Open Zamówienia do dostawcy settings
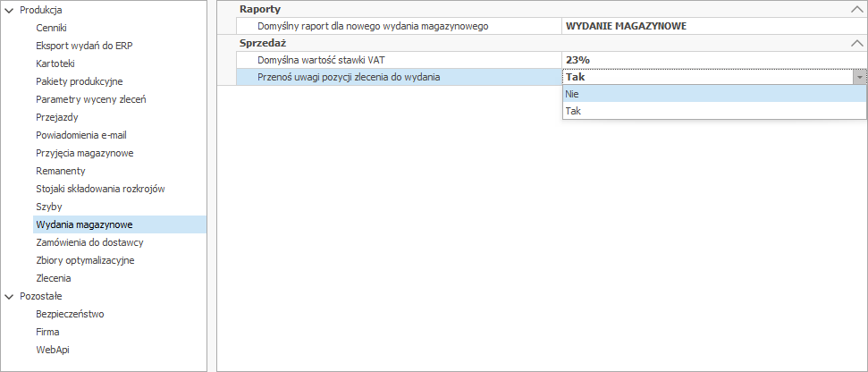The height and width of the screenshot is (372, 868). click(89, 242)
